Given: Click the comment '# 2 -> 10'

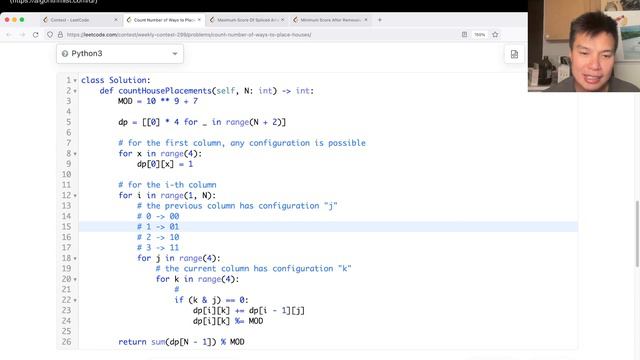Looking at the screenshot, I should pyautogui.click(x=158, y=237).
